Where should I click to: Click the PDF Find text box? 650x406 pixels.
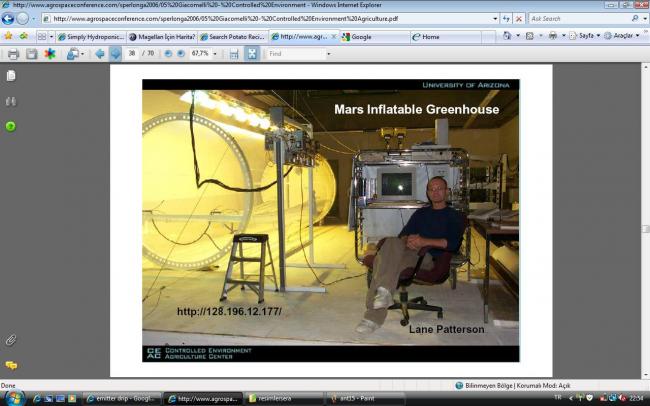tap(296, 54)
